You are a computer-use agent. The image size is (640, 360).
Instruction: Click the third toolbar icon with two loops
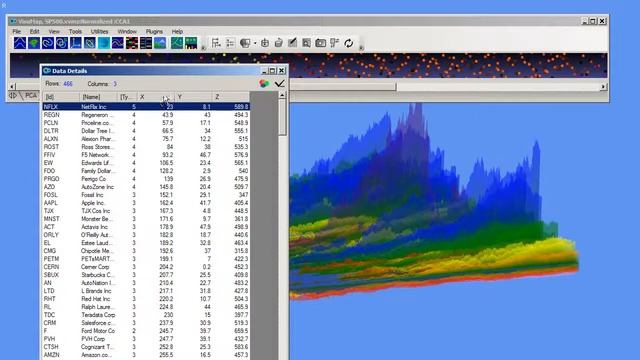48,43
